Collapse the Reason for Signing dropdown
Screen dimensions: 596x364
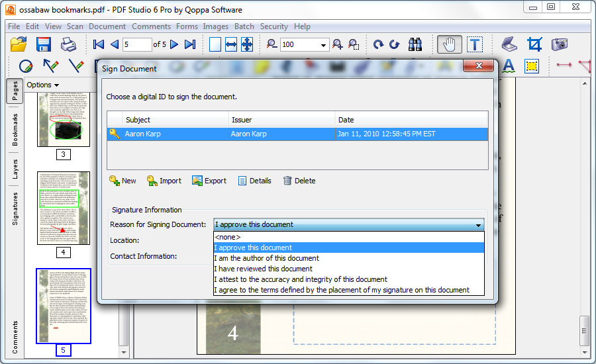[x=478, y=224]
